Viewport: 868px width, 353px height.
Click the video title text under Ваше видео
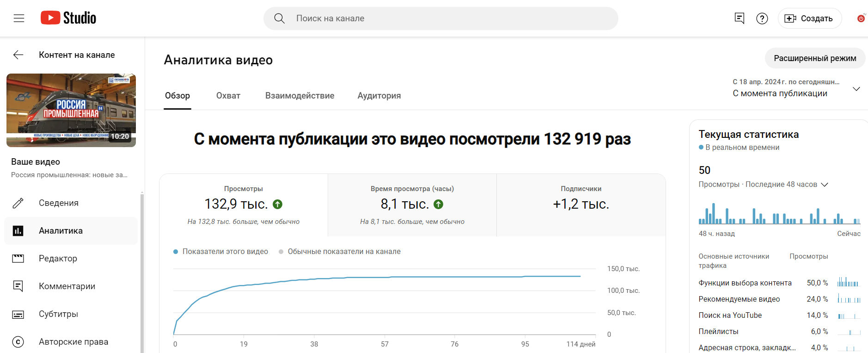69,175
